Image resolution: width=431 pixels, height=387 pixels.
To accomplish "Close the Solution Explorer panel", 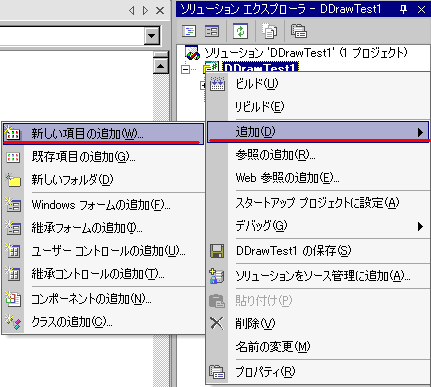I will click(x=422, y=10).
